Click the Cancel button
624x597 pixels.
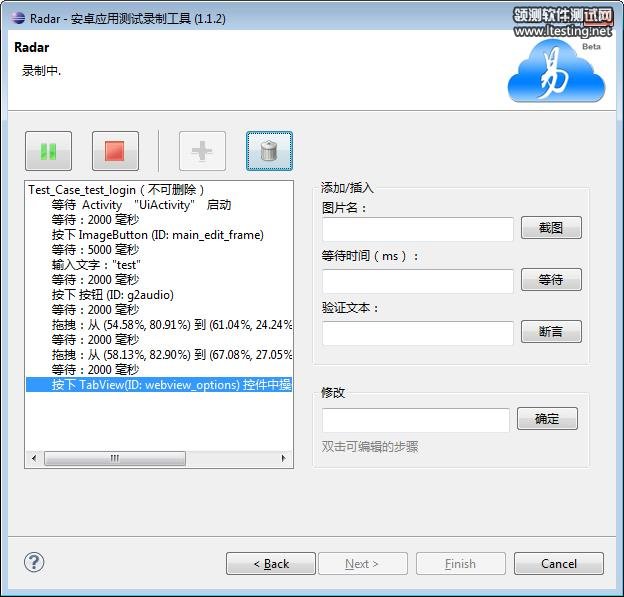[x=559, y=564]
